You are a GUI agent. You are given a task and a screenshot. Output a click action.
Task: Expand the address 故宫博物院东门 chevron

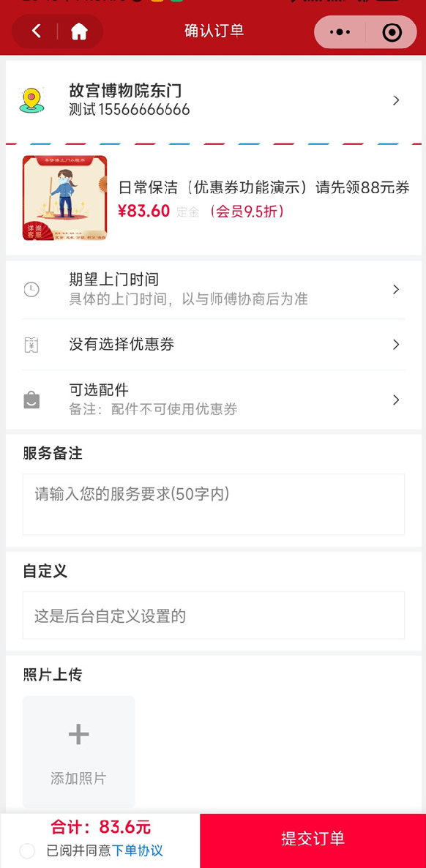[396, 100]
